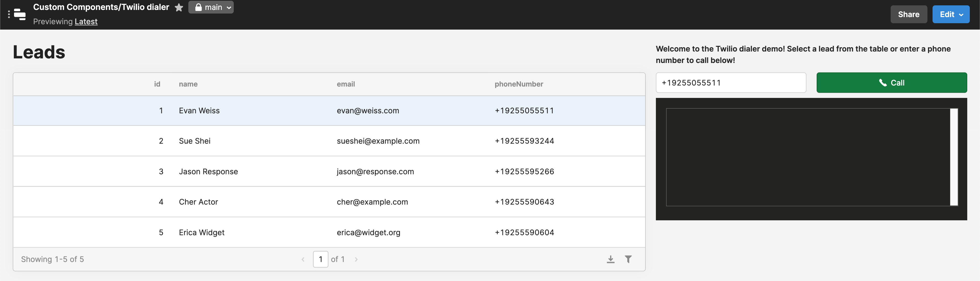980x281 pixels.
Task: Click email erica@widget.org
Action: click(369, 232)
